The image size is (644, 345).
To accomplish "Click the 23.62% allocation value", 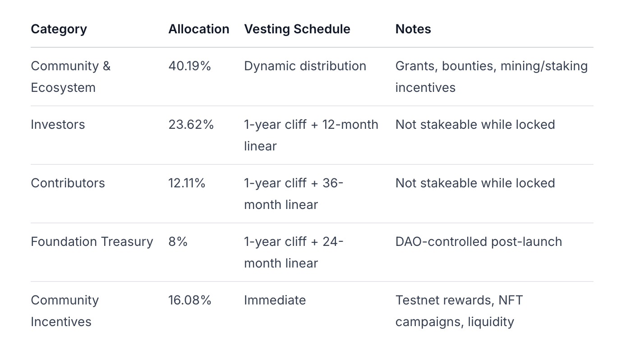I will coord(191,125).
